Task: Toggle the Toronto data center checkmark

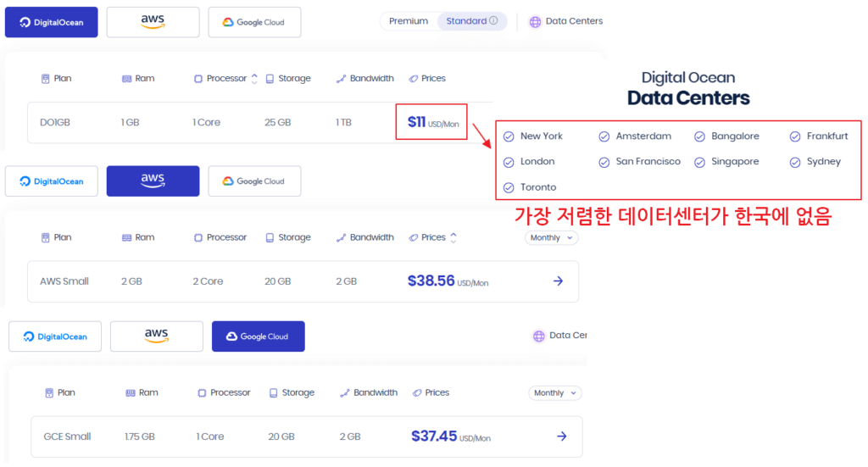Action: pyautogui.click(x=509, y=187)
